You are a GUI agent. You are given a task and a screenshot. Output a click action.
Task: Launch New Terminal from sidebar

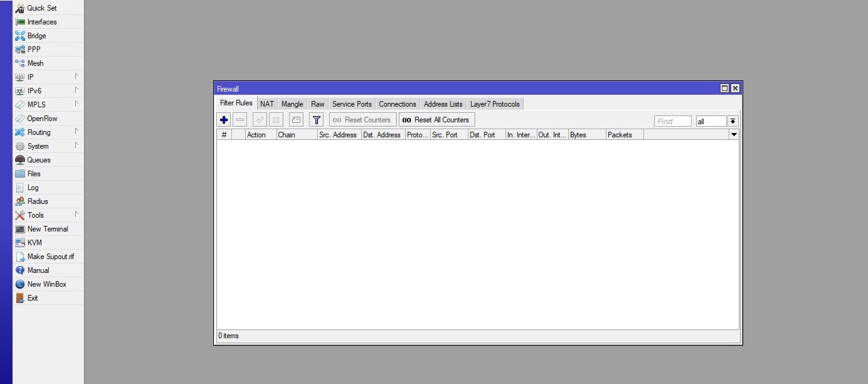(x=47, y=229)
